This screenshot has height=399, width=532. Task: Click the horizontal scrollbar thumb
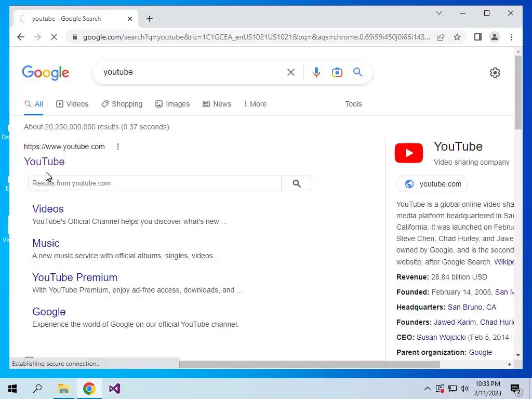pyautogui.click(x=310, y=364)
